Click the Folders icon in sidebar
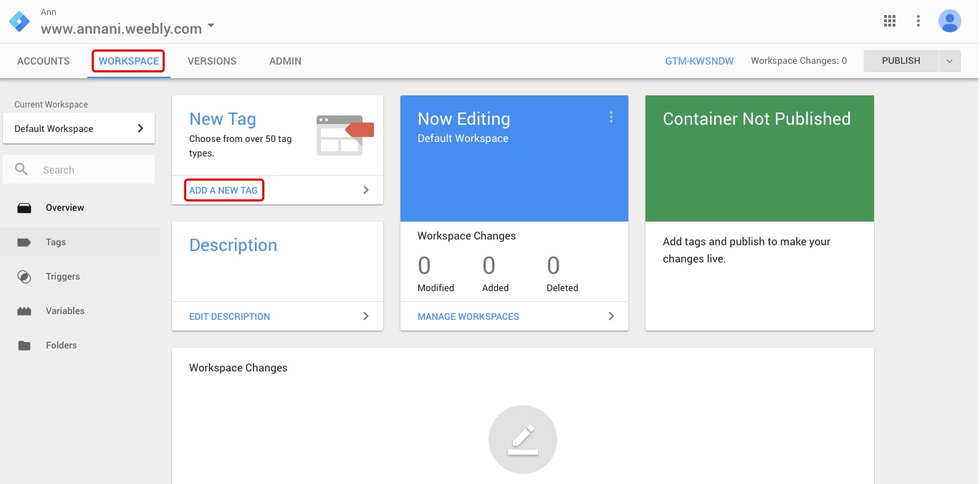980x484 pixels. click(x=24, y=346)
